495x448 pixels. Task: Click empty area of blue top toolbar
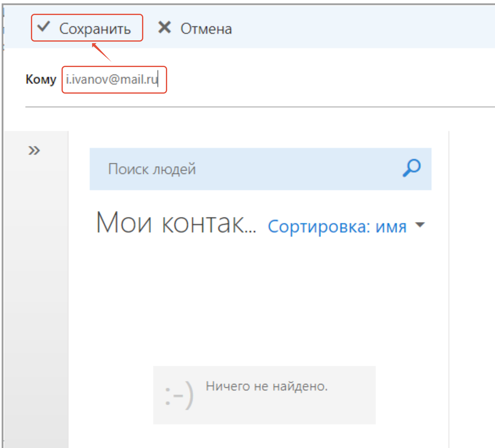point(352,28)
